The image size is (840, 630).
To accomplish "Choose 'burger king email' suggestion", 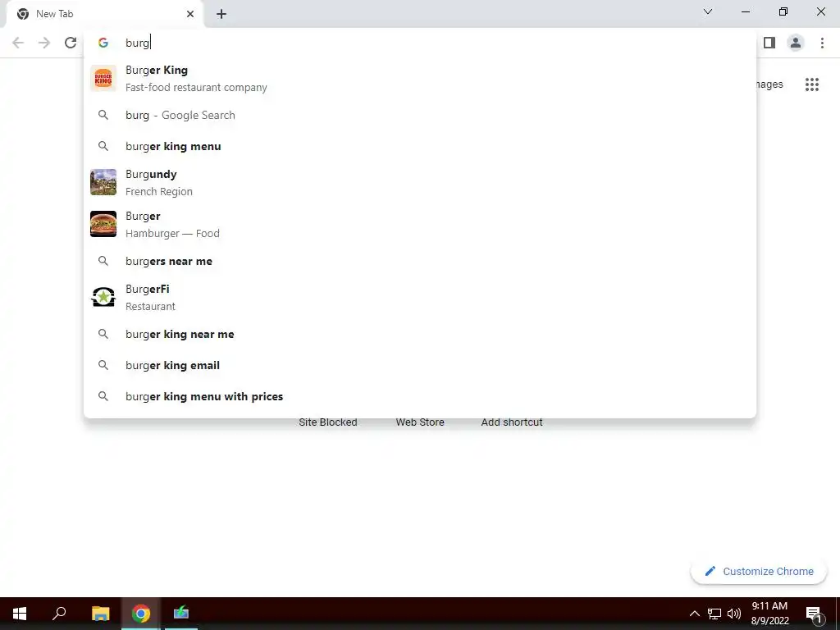I will 419,365.
